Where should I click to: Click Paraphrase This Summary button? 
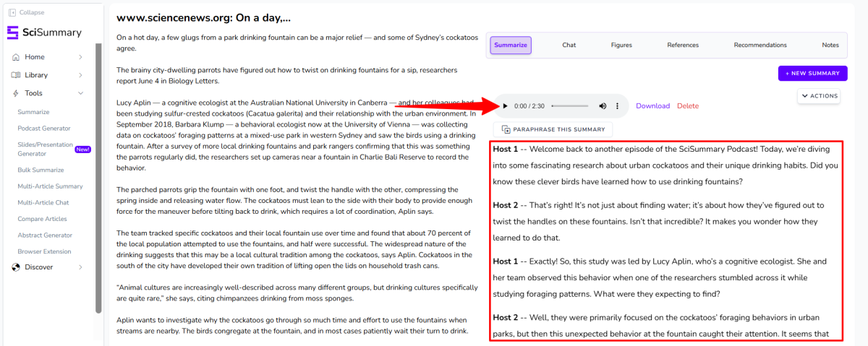(x=553, y=130)
